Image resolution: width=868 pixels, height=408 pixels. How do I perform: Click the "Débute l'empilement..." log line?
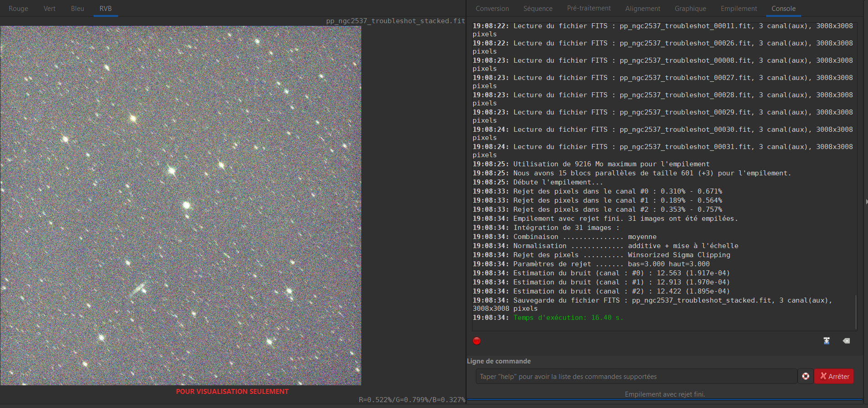pyautogui.click(x=538, y=182)
